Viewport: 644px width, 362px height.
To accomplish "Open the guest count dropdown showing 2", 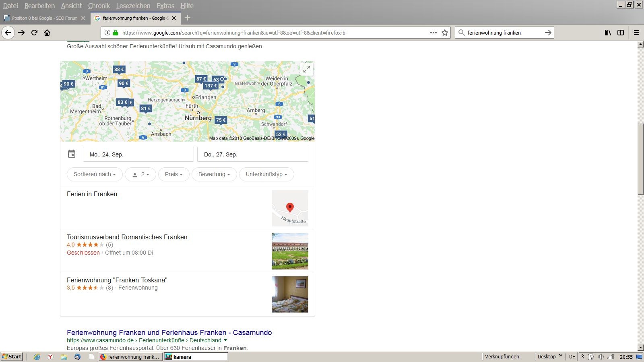I will [140, 174].
